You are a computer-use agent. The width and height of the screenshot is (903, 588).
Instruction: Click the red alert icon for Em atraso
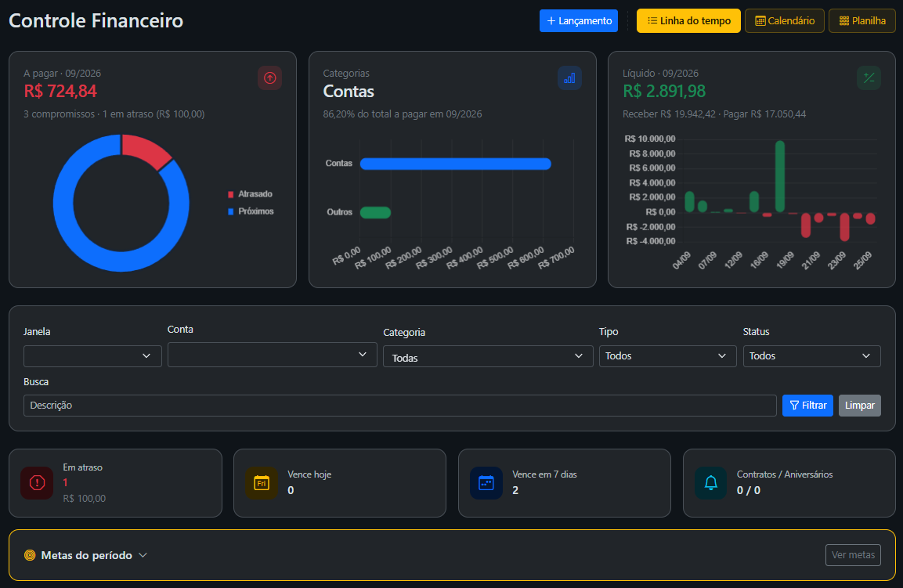pyautogui.click(x=37, y=482)
